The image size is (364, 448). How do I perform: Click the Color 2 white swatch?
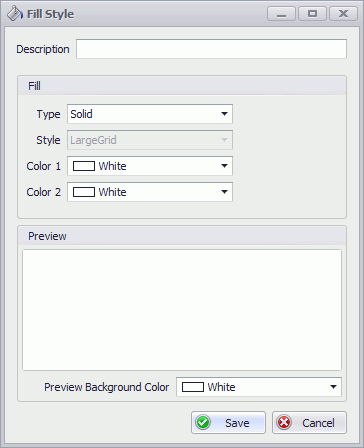[x=84, y=192]
